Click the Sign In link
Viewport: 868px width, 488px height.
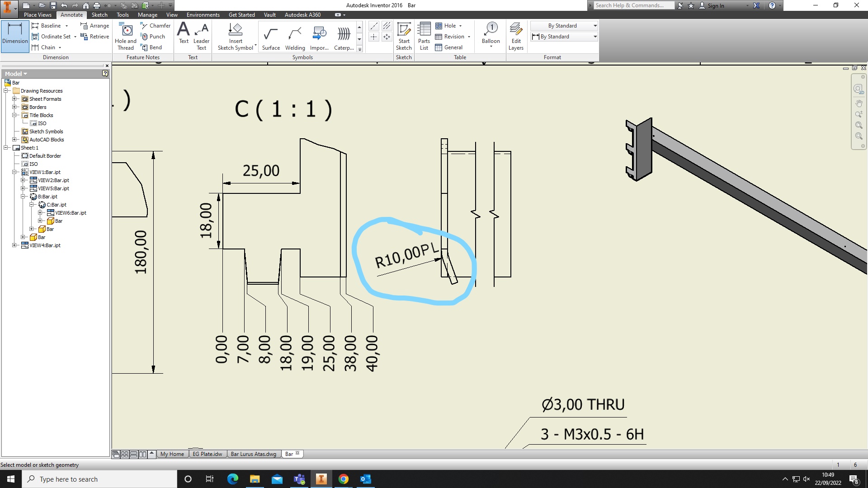point(715,5)
